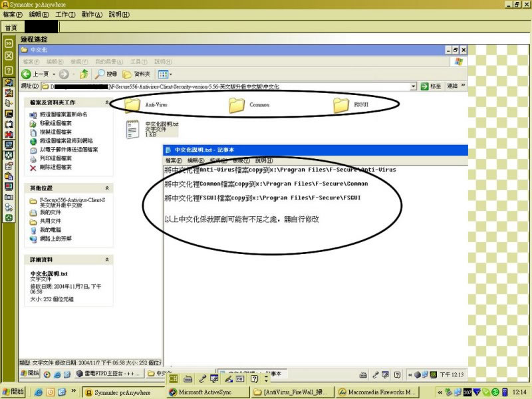Viewport: 532px width, 399px height.
Task: Open Explorer 工具(T) tools menu
Action: [x=139, y=62]
